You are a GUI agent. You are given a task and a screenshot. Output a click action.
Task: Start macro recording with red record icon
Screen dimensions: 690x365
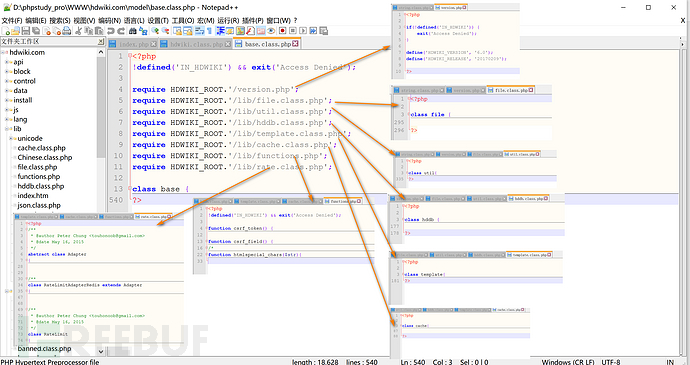[x=282, y=31]
